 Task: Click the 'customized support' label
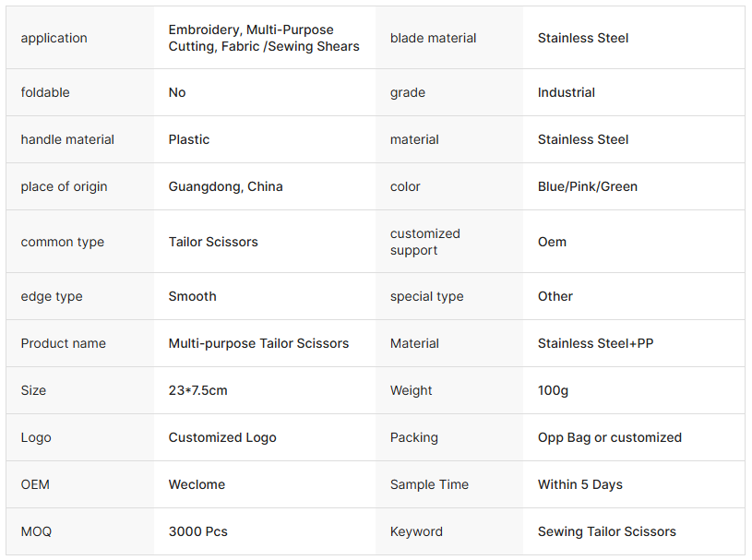[x=425, y=242]
